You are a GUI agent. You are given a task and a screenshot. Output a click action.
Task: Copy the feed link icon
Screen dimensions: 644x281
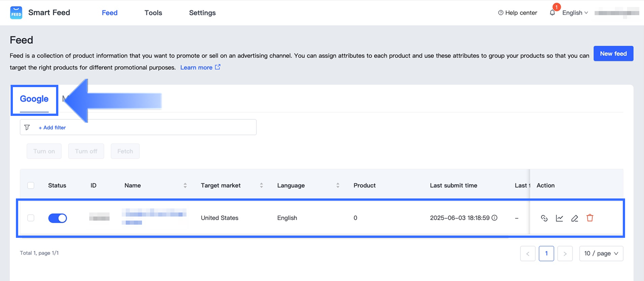tap(544, 218)
